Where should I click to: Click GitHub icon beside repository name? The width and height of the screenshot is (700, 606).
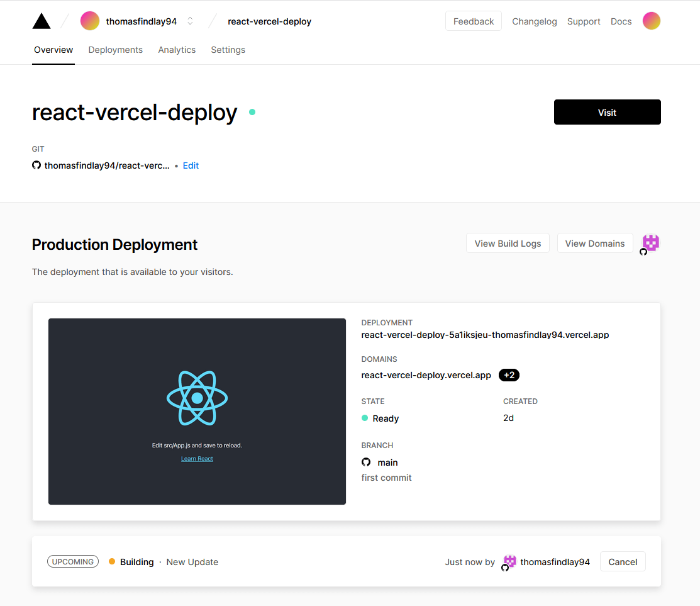coord(36,166)
